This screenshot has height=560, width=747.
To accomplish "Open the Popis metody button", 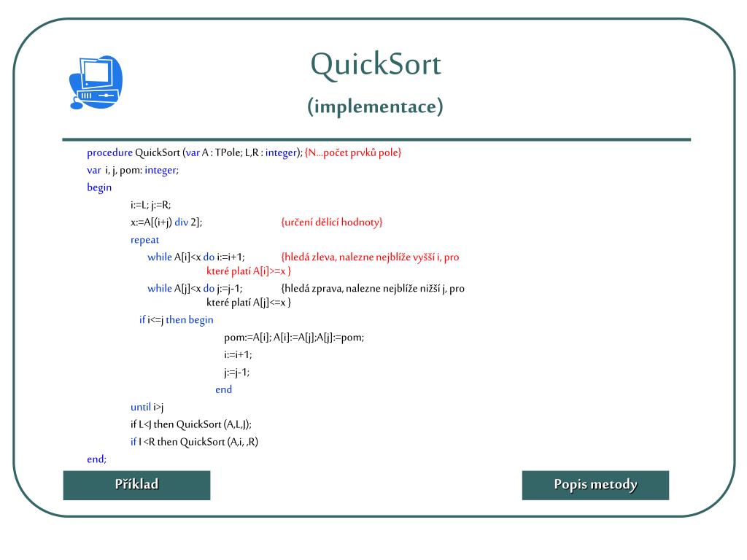I will 595,485.
